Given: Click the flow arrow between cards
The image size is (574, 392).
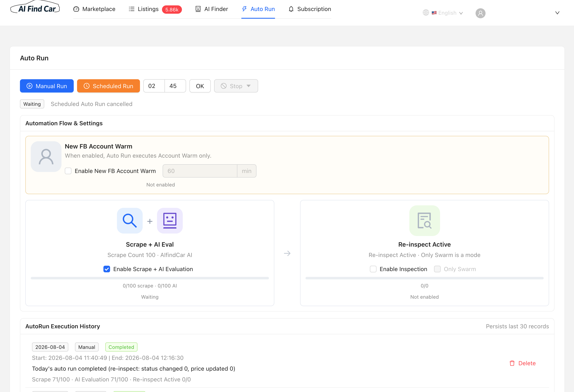Looking at the screenshot, I should click(x=287, y=253).
